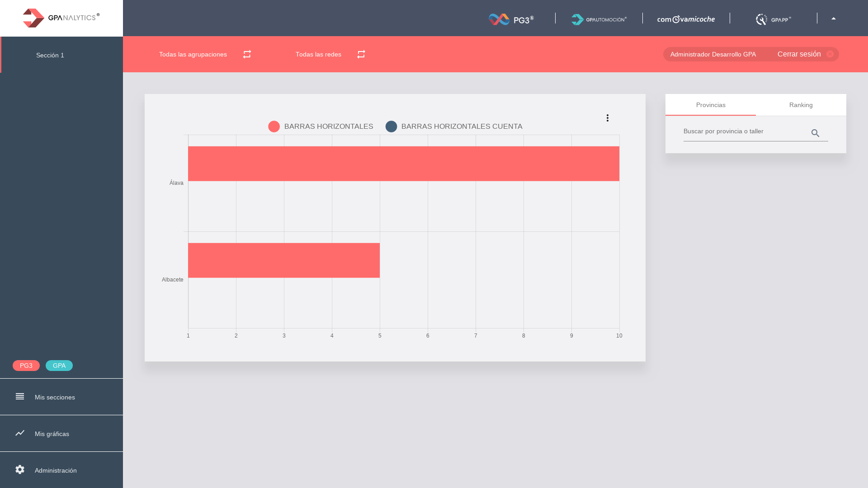Open the GPApp logo link
The height and width of the screenshot is (488, 868).
tap(773, 19)
